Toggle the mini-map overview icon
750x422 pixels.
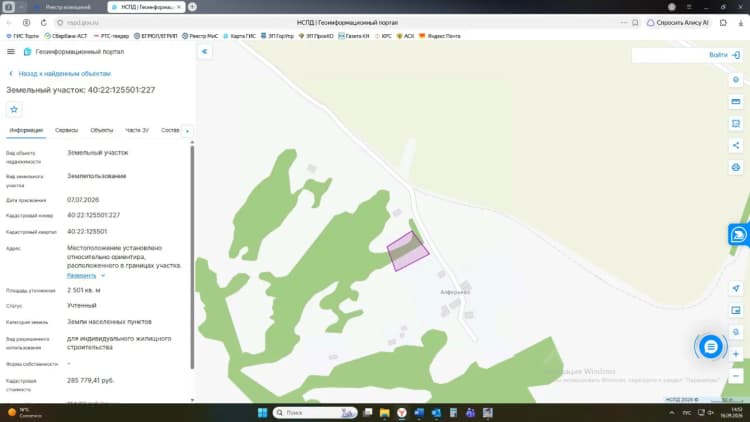736,311
